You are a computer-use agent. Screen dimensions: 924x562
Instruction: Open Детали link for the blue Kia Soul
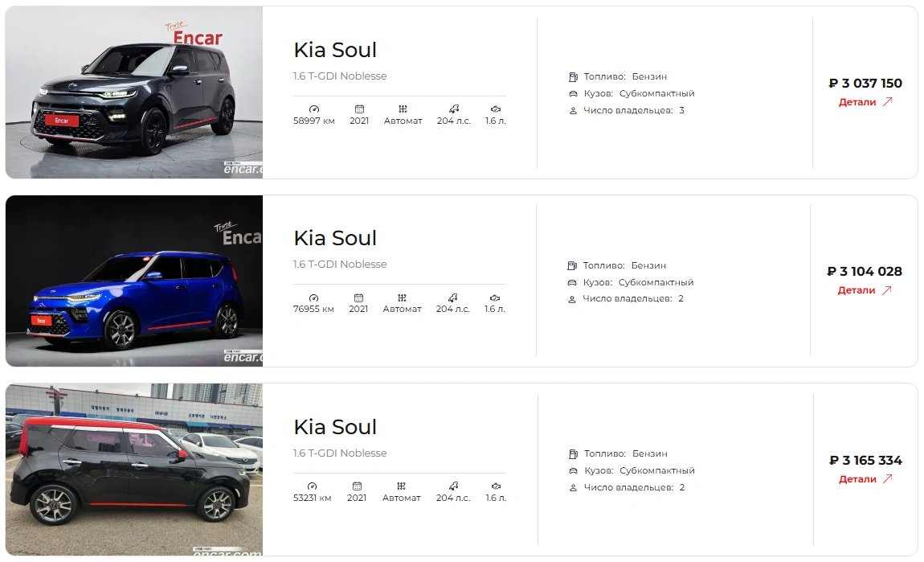857,290
